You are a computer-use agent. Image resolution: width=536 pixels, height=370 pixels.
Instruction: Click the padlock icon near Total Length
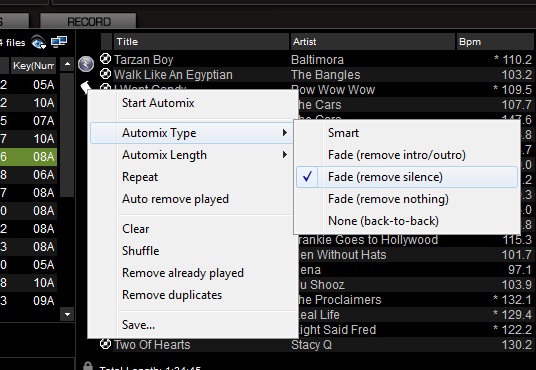coord(88,366)
